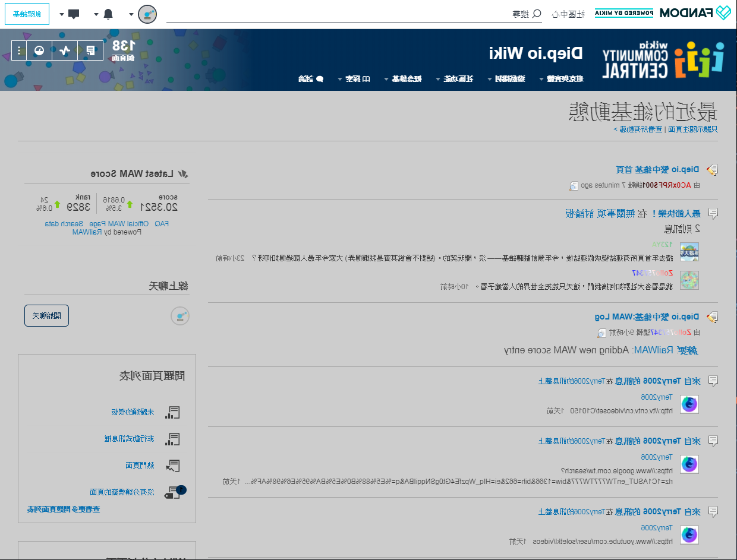Open the 無關事項 討論板 link
The height and width of the screenshot is (560, 737).
coord(600,213)
